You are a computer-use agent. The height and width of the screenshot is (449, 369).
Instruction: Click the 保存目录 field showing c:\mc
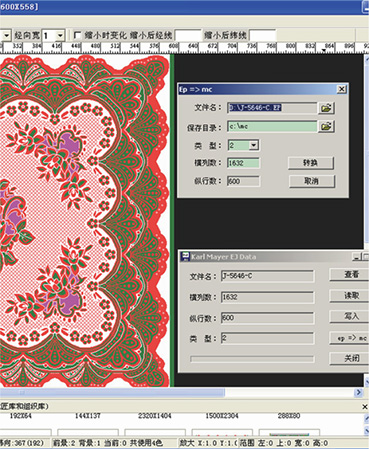pyautogui.click(x=272, y=126)
